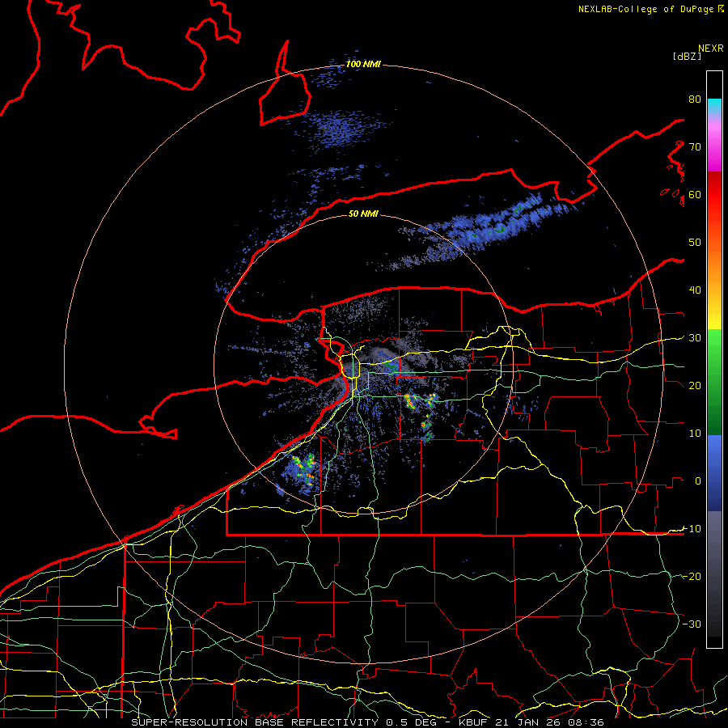Screen dimensions: 728x728
Task: Click the 70 value on dBZ scale
Action: point(695,146)
